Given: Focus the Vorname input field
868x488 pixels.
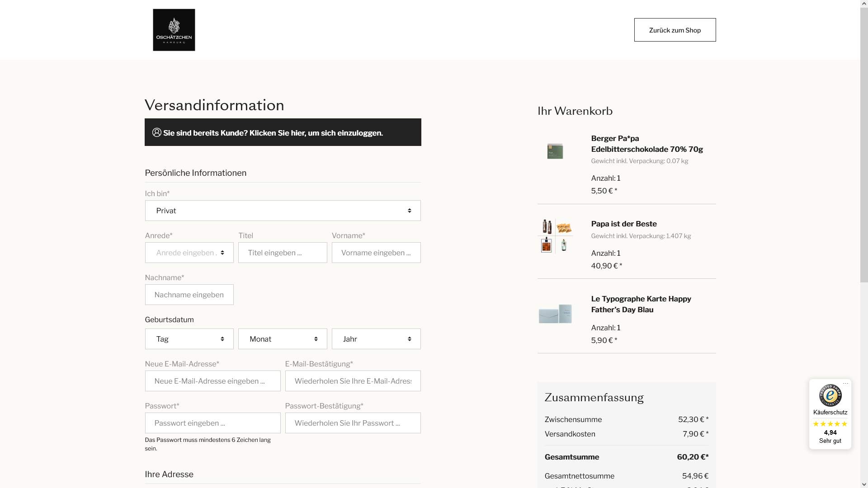Looking at the screenshot, I should point(377,253).
